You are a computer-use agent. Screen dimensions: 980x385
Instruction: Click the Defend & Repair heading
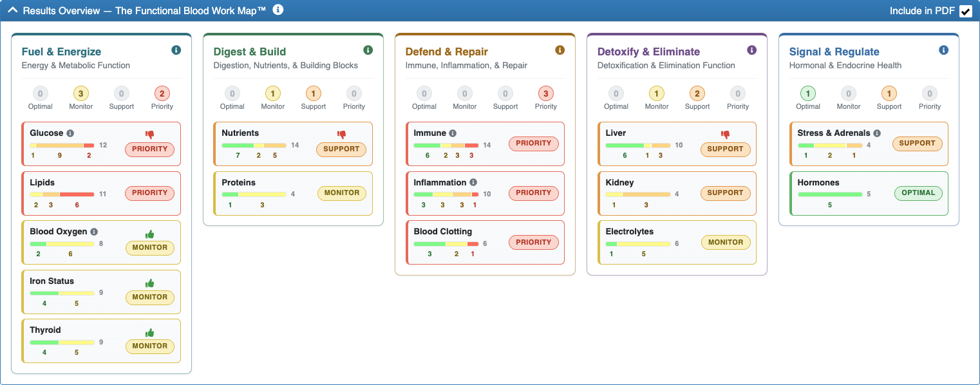pyautogui.click(x=447, y=52)
